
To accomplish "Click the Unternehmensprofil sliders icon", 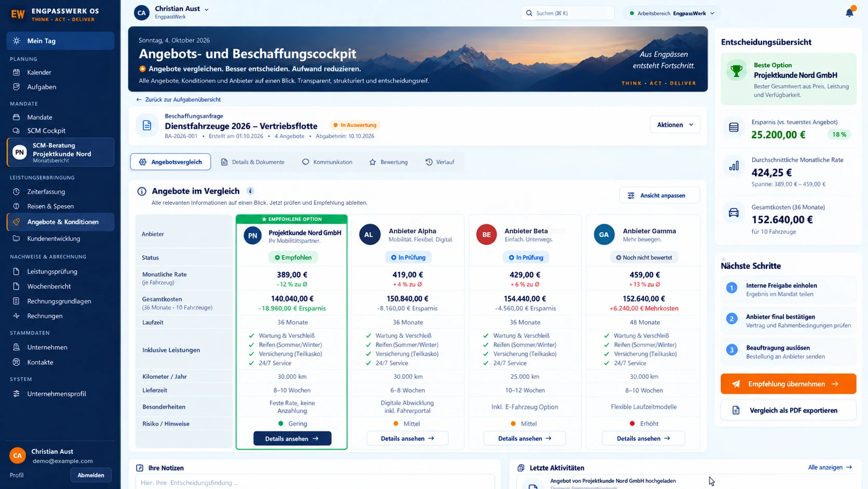I will click(x=17, y=394).
